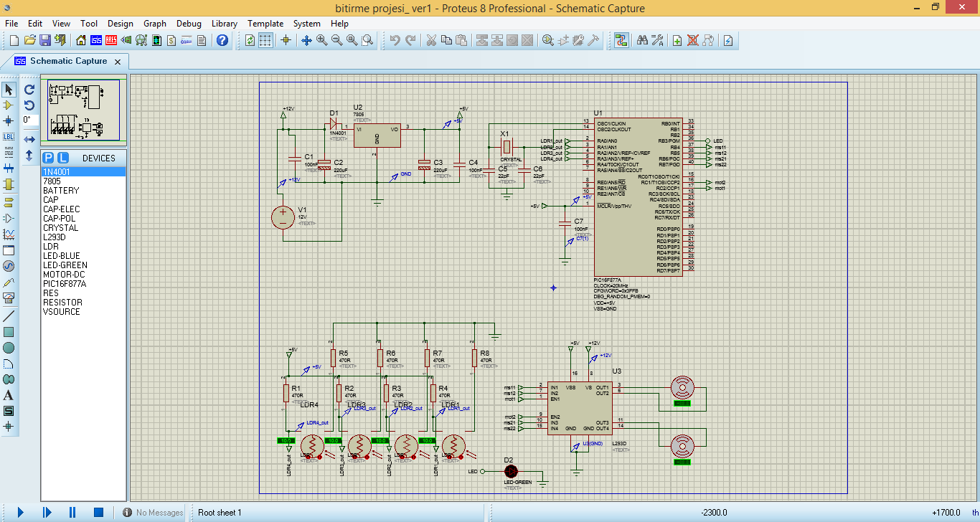Create a new project file
980x522 pixels.
click(x=14, y=40)
